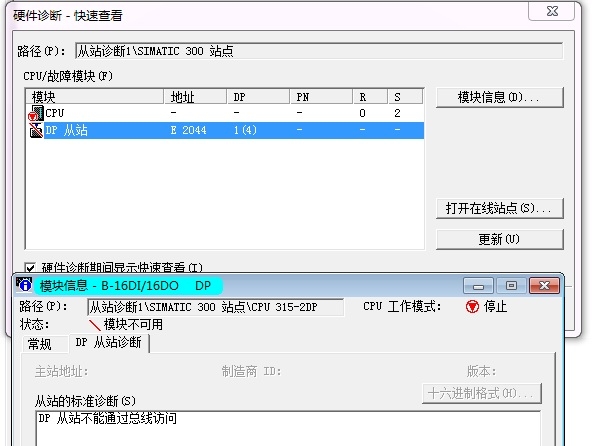The width and height of the screenshot is (592, 446).
Task: Click the DP slave fault icon in list
Action: (x=36, y=130)
